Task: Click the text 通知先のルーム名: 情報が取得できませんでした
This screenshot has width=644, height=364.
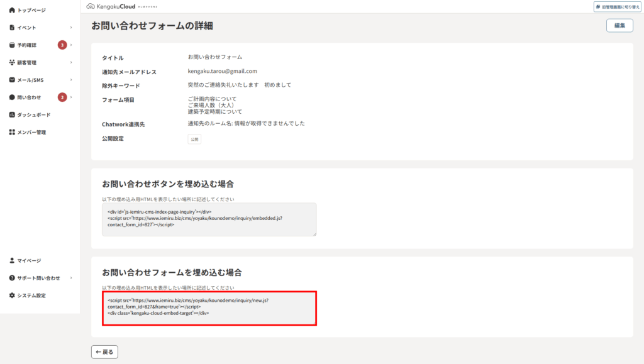Action: [x=246, y=123]
